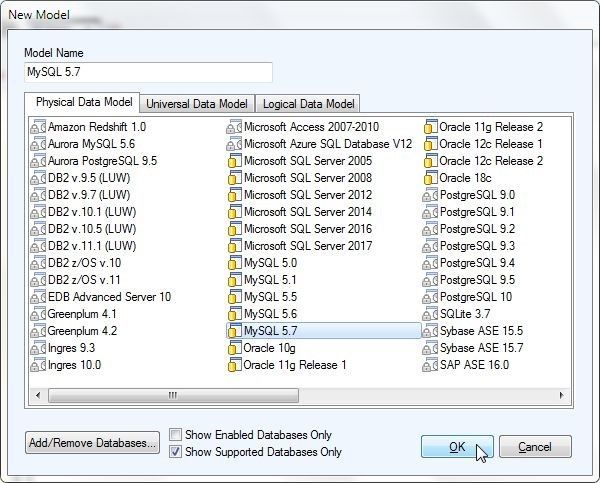
Task: Click the EDB Advanced Server 10 icon
Action: 38,297
